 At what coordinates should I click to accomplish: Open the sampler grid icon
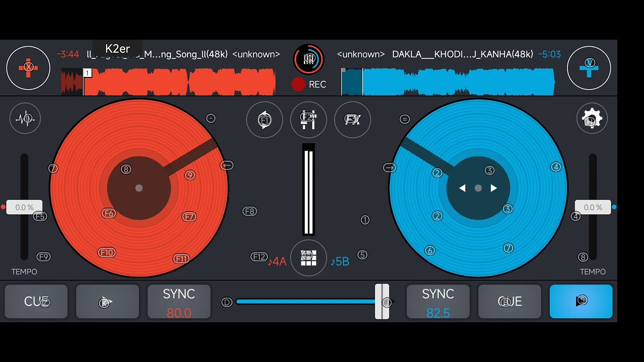coord(308,258)
